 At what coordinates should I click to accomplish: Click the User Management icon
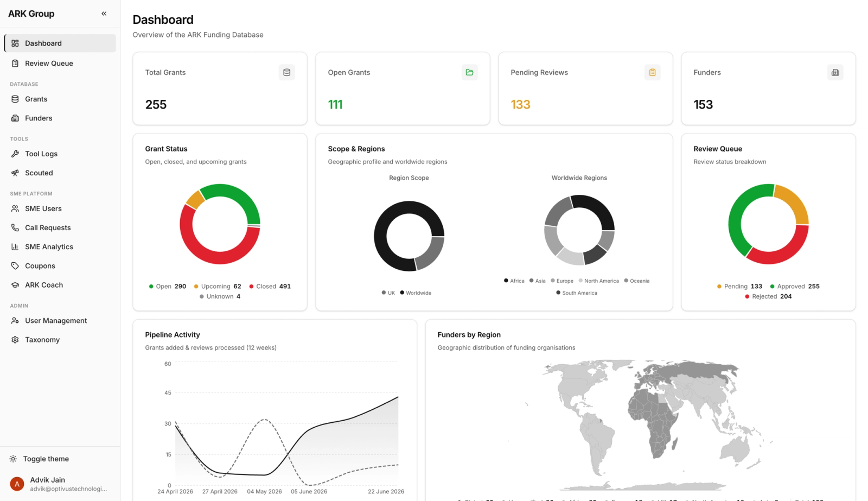point(15,321)
